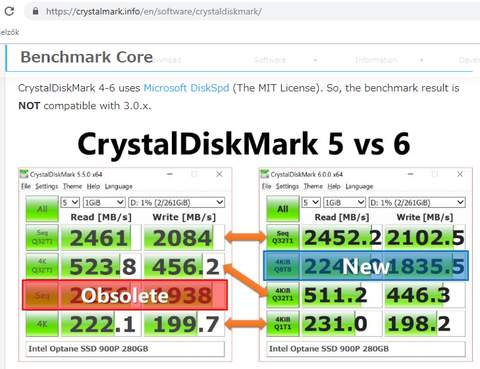The height and width of the screenshot is (369, 480).
Task: Click the Intel Optane field in 6.0.0 window
Action: [366, 349]
